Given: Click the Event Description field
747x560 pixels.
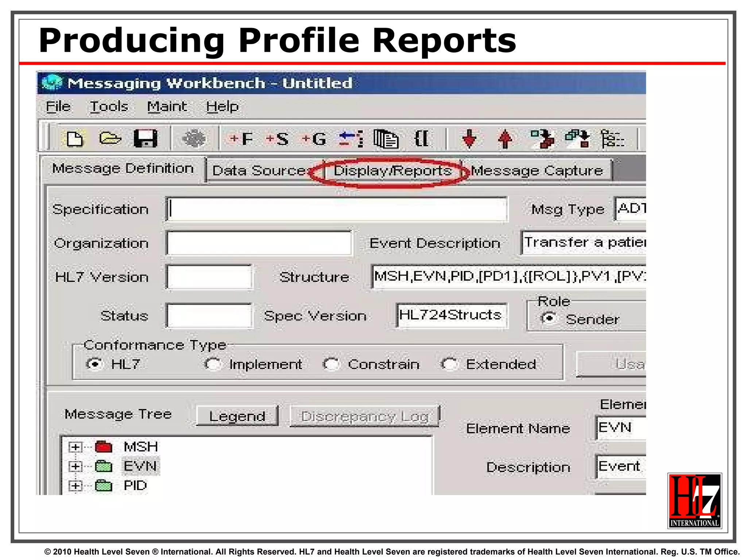Looking at the screenshot, I should (x=584, y=242).
